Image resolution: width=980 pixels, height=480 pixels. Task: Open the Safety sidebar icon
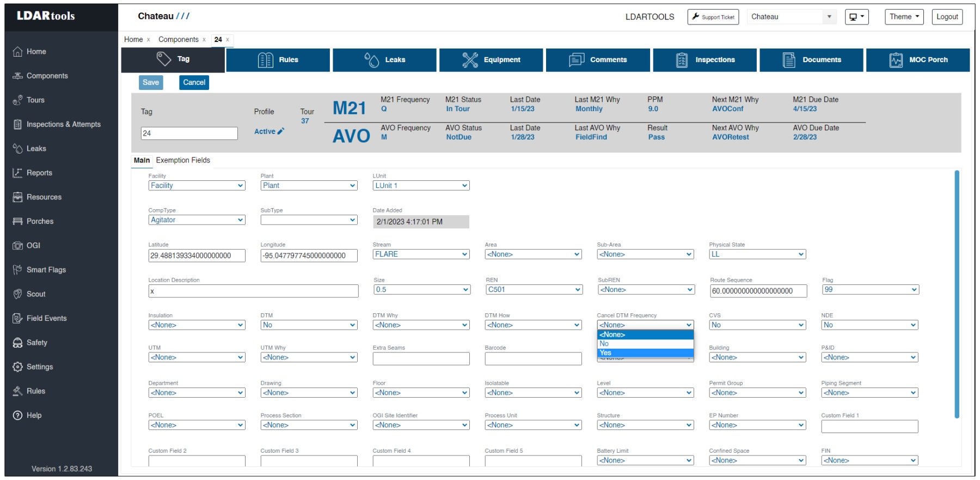click(x=17, y=343)
